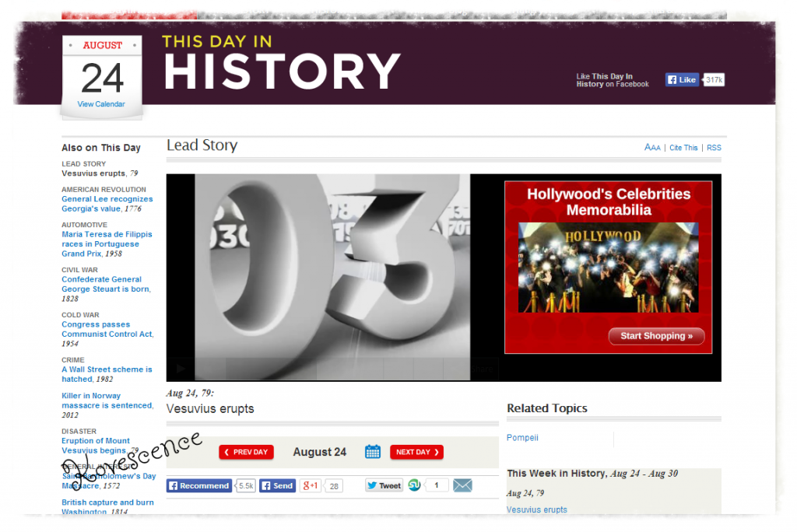Screen dimensions: 797x532
Task: Tweet this story with the Twitter button
Action: [x=384, y=486]
